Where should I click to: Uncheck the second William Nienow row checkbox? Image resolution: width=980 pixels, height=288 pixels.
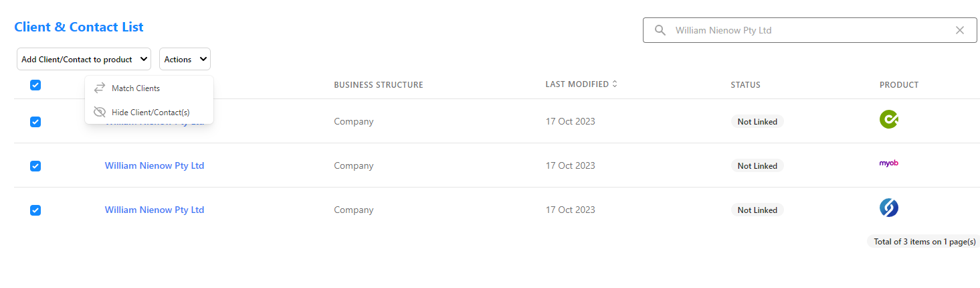click(x=35, y=166)
